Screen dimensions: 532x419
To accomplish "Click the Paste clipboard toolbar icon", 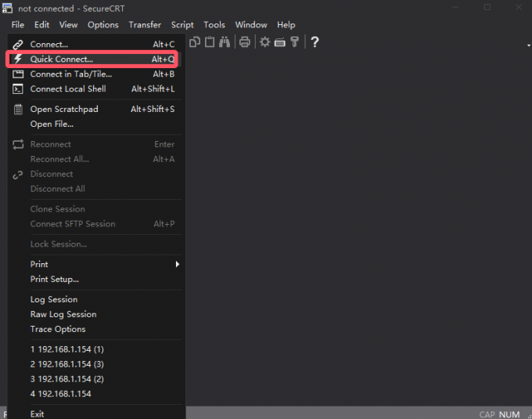I will pyautogui.click(x=210, y=42).
